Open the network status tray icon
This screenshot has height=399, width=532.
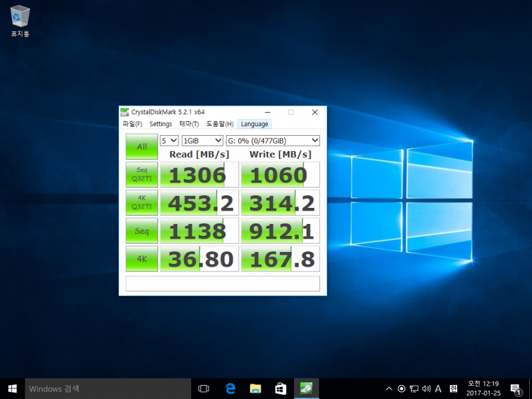point(414,388)
